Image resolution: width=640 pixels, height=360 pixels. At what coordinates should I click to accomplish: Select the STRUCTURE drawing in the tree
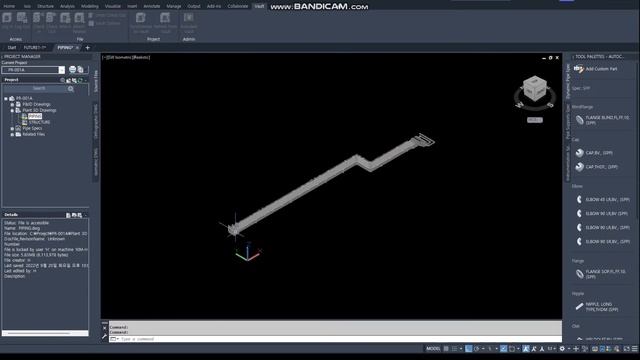(39, 122)
